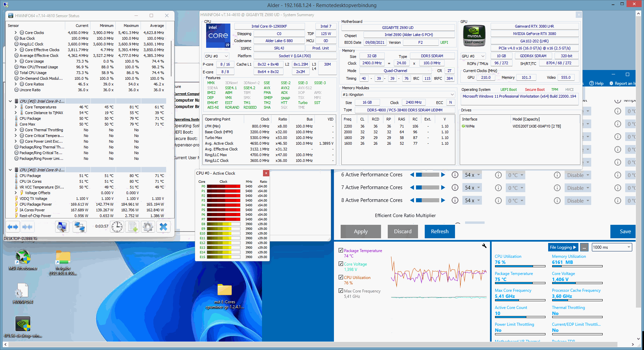Open 54 x dropdown for 6 Active Performance Cores

(x=472, y=175)
